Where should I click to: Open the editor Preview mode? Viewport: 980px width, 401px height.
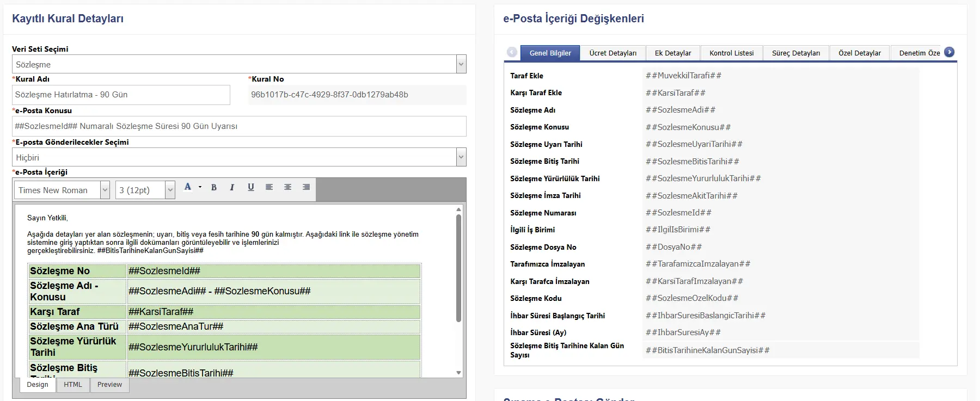(109, 385)
